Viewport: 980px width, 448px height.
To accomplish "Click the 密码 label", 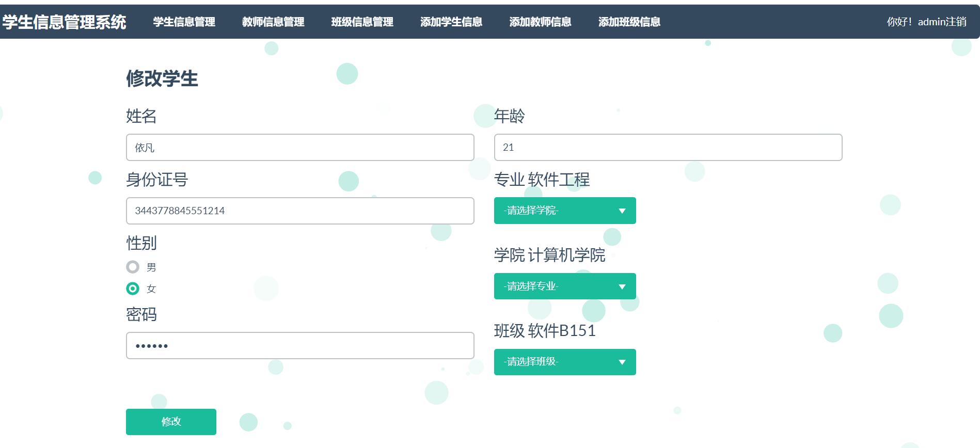I will click(141, 314).
